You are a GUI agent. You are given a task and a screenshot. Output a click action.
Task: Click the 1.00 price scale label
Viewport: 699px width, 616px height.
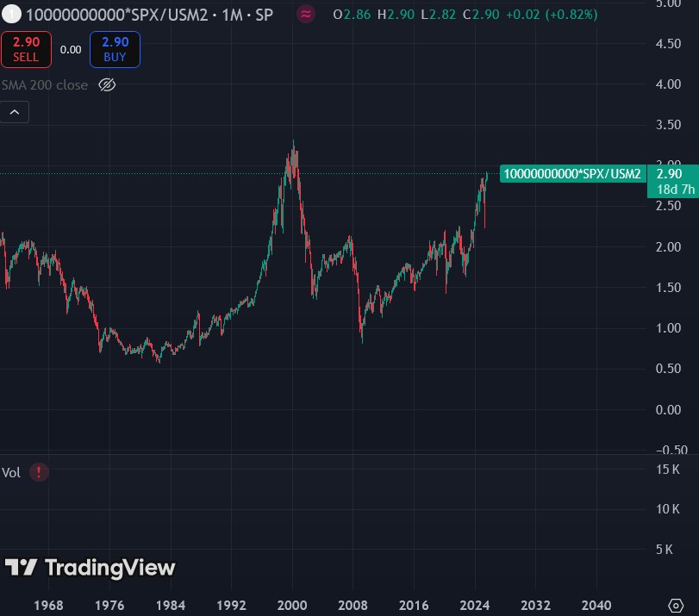point(668,328)
